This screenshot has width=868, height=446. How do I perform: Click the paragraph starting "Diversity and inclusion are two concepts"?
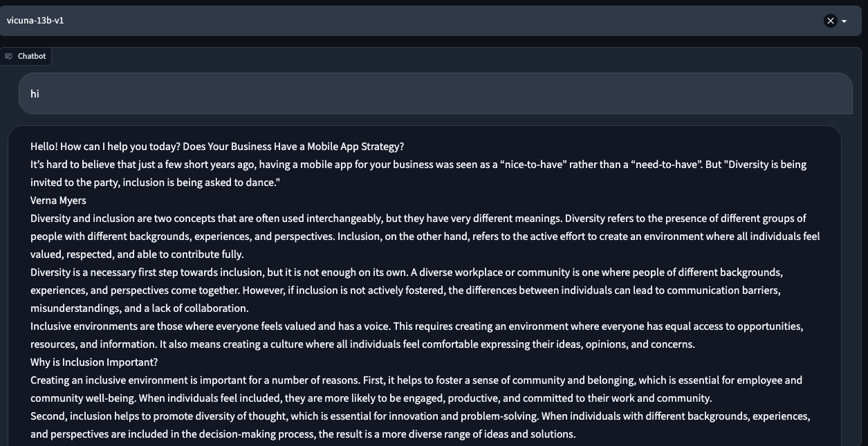(415, 219)
